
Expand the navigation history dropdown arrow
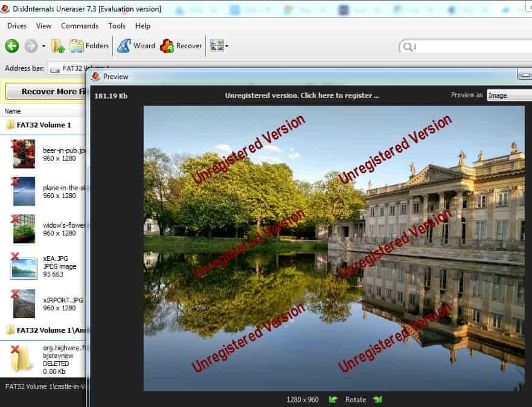(x=43, y=46)
